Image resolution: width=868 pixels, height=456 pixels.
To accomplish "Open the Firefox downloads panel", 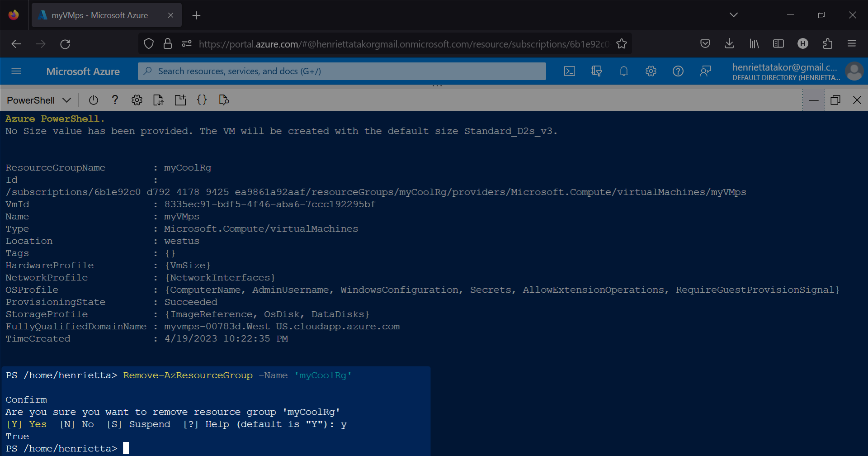I will [x=729, y=44].
